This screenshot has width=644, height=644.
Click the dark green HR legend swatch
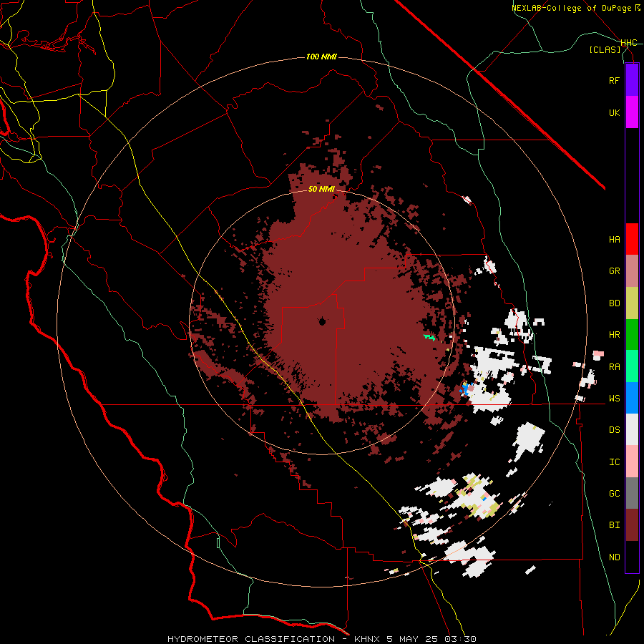tap(632, 335)
